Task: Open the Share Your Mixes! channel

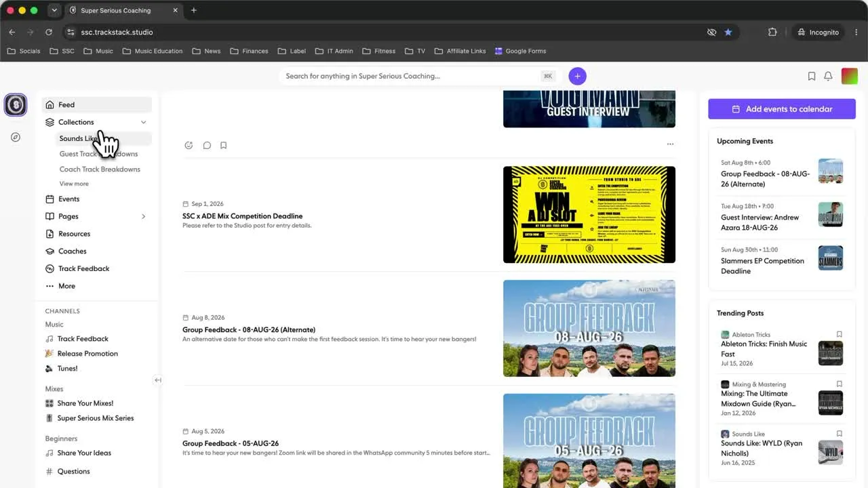Action: (x=79, y=403)
